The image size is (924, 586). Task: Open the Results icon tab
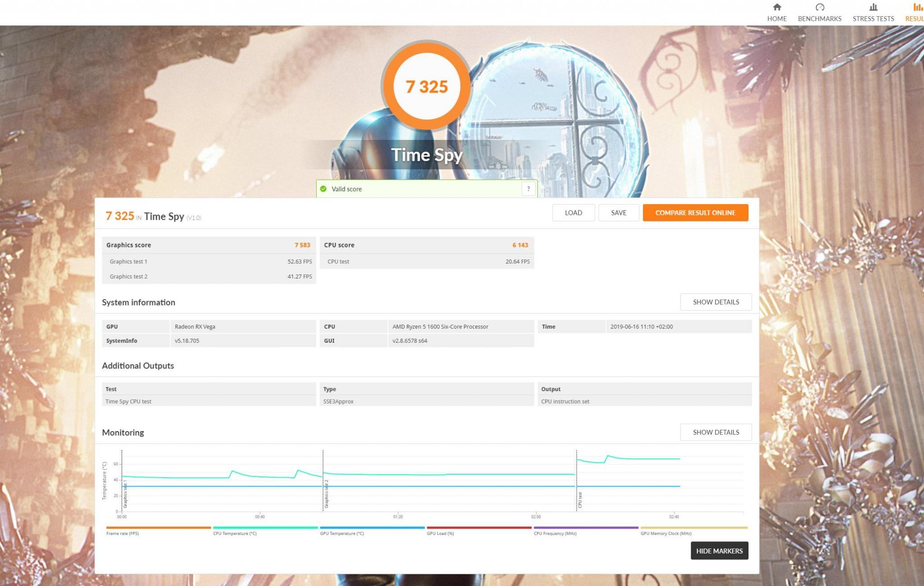click(x=918, y=7)
